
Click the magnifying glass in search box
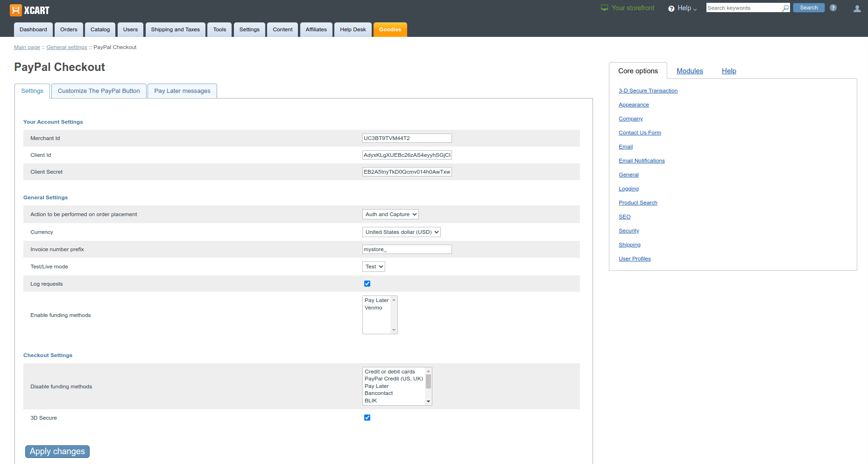coord(785,8)
